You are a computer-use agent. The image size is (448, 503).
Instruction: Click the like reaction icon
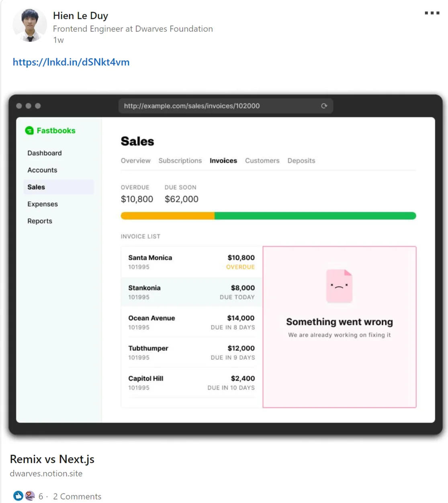pos(18,496)
